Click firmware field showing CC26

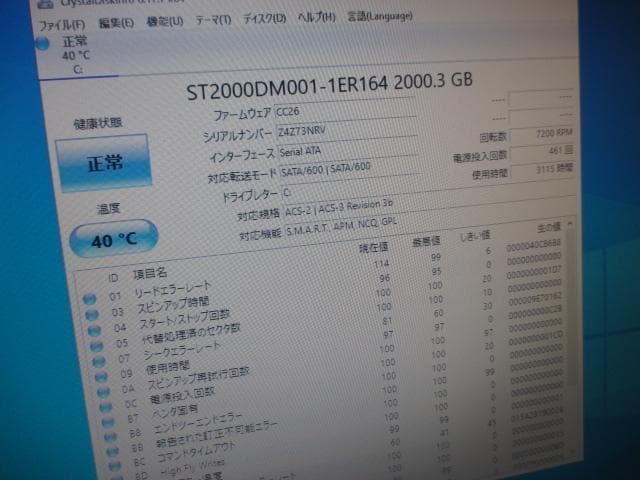click(345, 109)
